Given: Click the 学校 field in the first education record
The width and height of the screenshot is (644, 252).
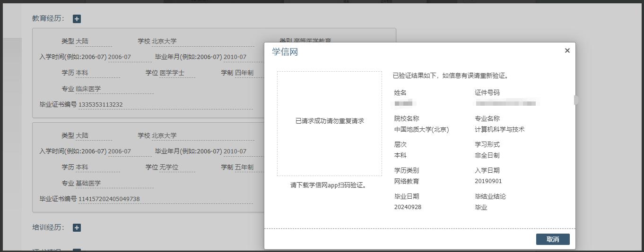Looking at the screenshot, I should click(202, 42).
